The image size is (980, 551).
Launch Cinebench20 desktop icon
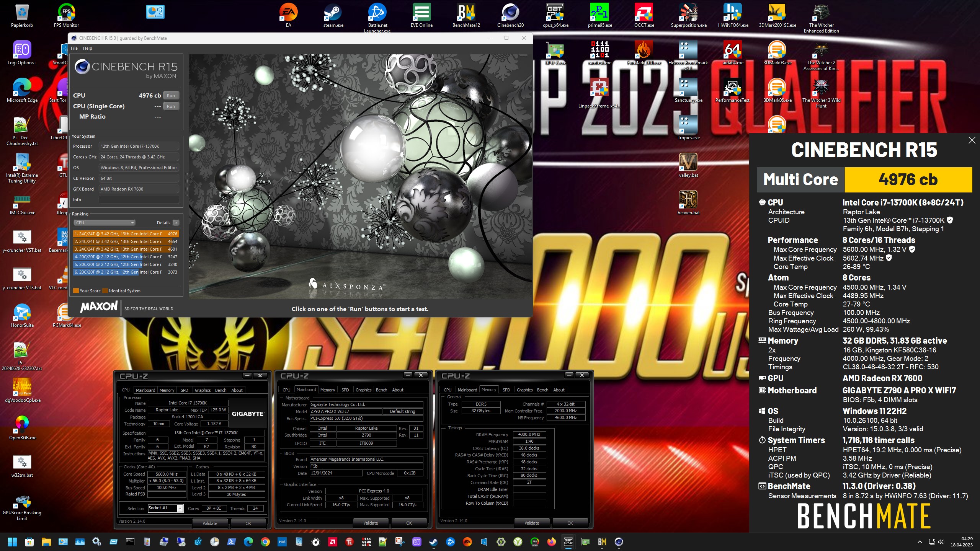coord(510,15)
